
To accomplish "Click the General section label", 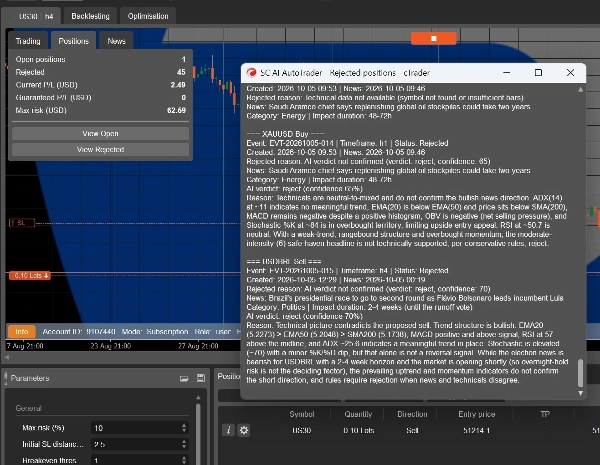I will pyautogui.click(x=28, y=408).
